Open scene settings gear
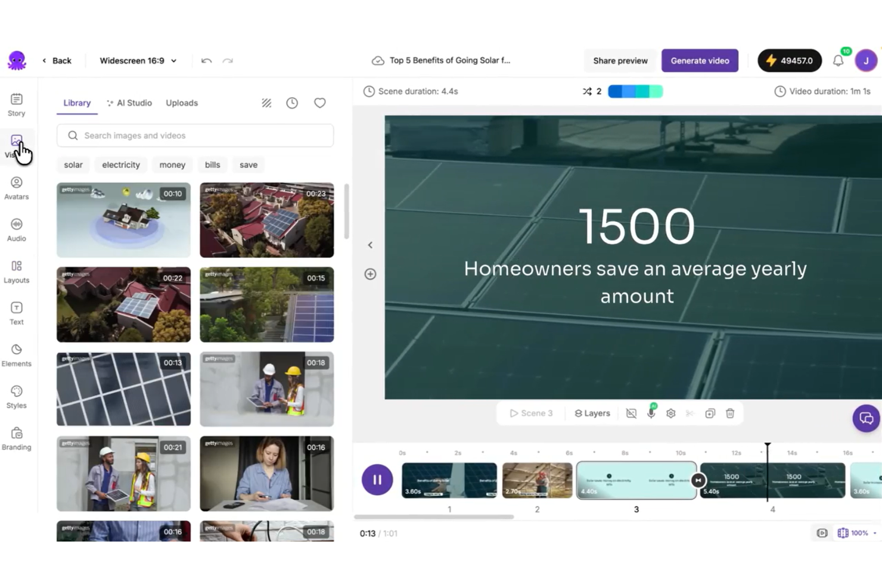This screenshot has height=588, width=882. (671, 413)
